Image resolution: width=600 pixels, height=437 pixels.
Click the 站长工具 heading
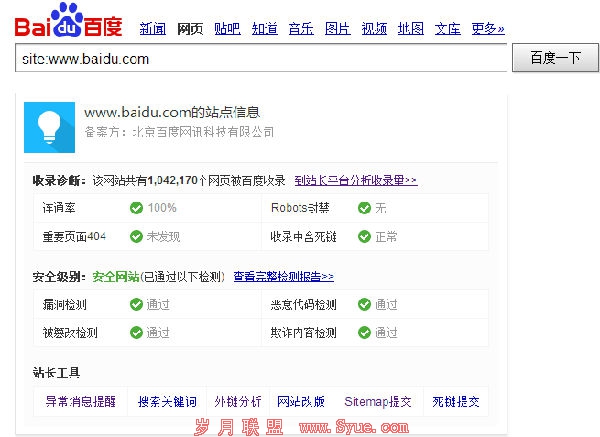click(56, 372)
